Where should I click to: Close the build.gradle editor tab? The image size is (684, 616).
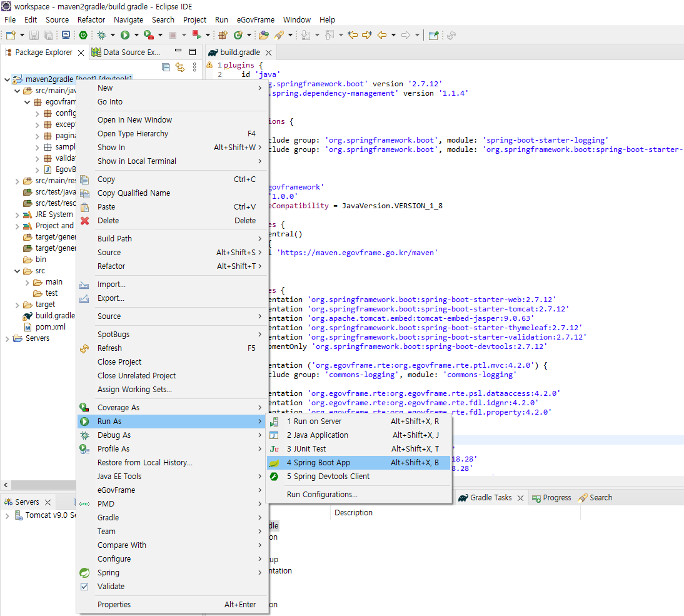[x=268, y=53]
